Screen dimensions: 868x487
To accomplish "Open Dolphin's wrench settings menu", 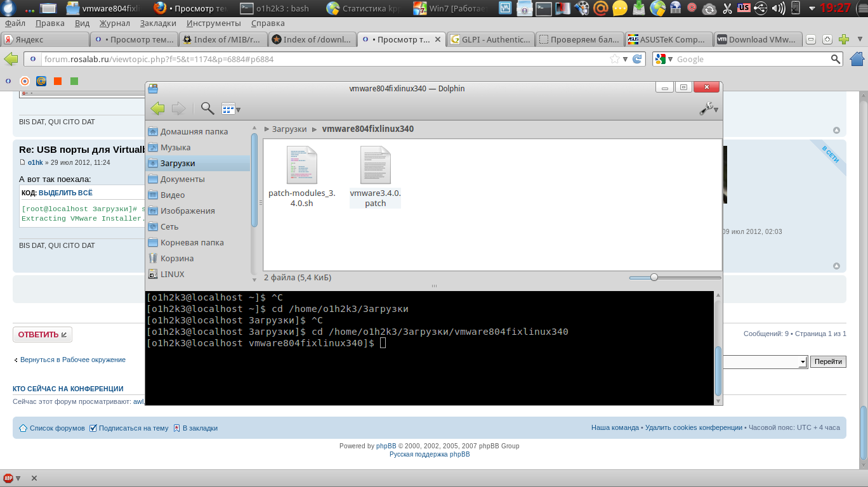I will click(708, 109).
